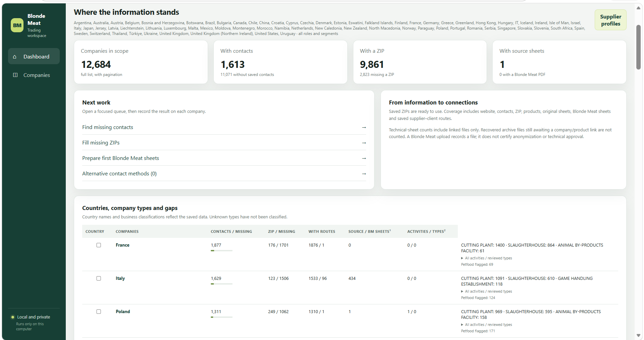The width and height of the screenshot is (644, 340).
Task: Expand All activities / reviewed types for Italy
Action: (487, 291)
